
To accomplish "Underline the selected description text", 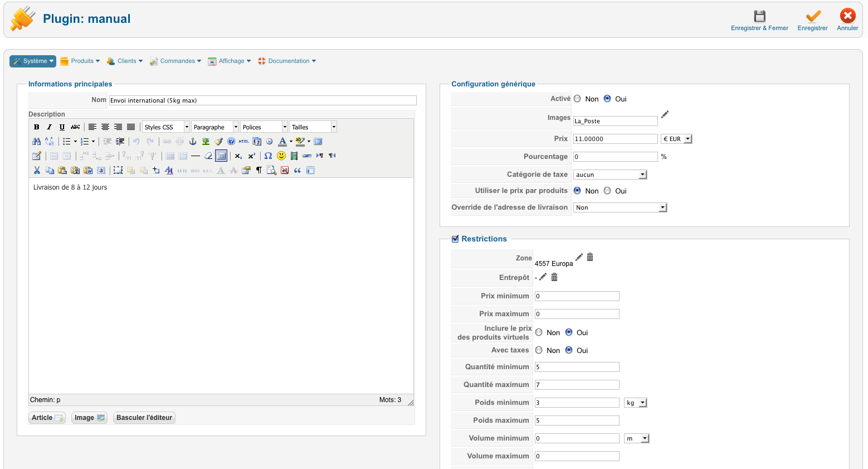I will click(x=62, y=127).
